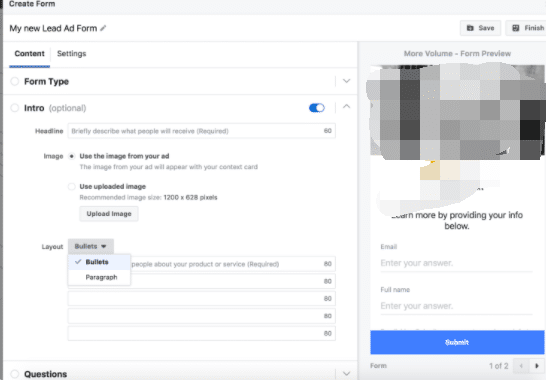Click the blue Submit button in preview

click(457, 342)
